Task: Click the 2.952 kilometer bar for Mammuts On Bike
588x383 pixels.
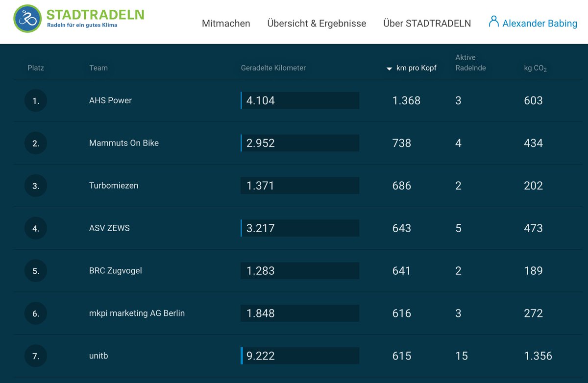Action: 300,143
